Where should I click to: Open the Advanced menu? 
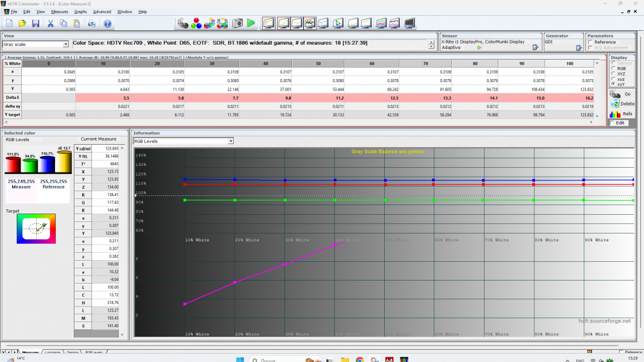coord(102,12)
